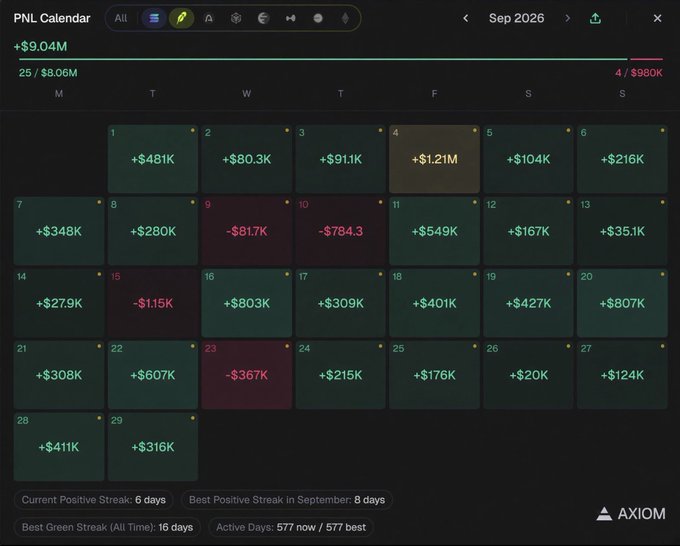
Task: Open day 24 cell showing +$215K
Action: pyautogui.click(x=340, y=375)
